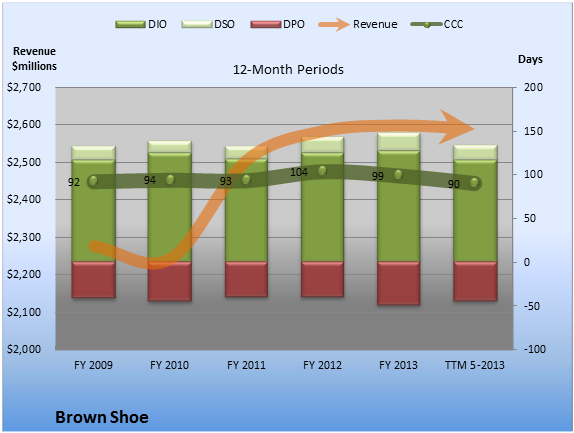
Task: Click the Revenue $millions axis title
Action: click(x=34, y=59)
